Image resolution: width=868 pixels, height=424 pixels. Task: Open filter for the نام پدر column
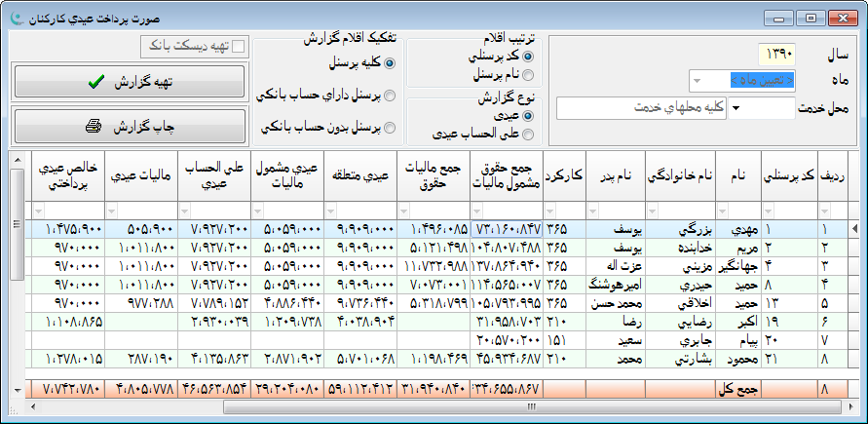pyautogui.click(x=593, y=211)
